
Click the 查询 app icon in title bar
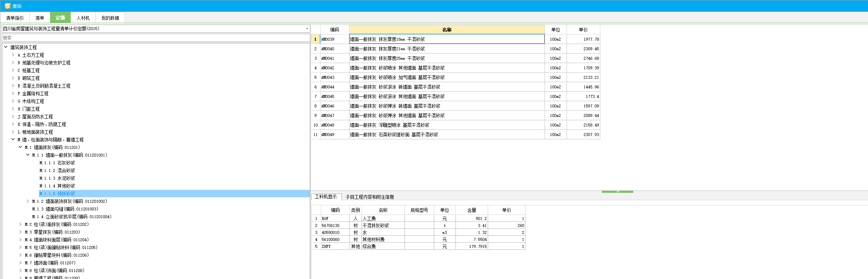point(7,6)
